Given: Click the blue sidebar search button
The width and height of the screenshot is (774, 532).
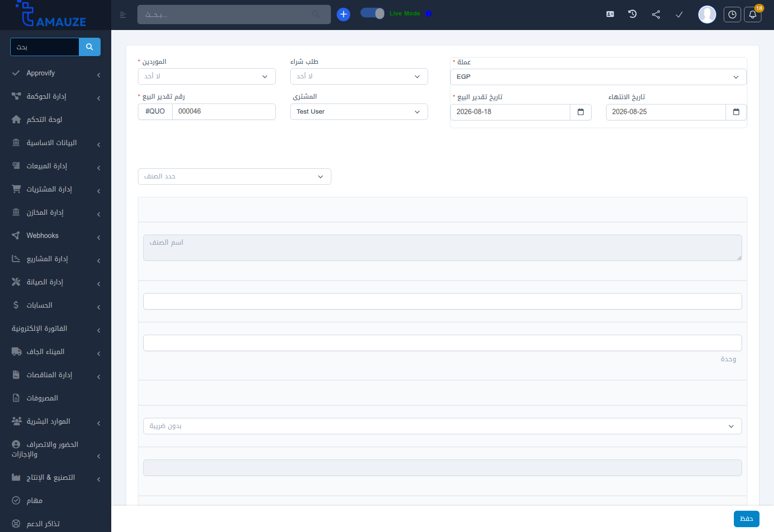Looking at the screenshot, I should [89, 47].
